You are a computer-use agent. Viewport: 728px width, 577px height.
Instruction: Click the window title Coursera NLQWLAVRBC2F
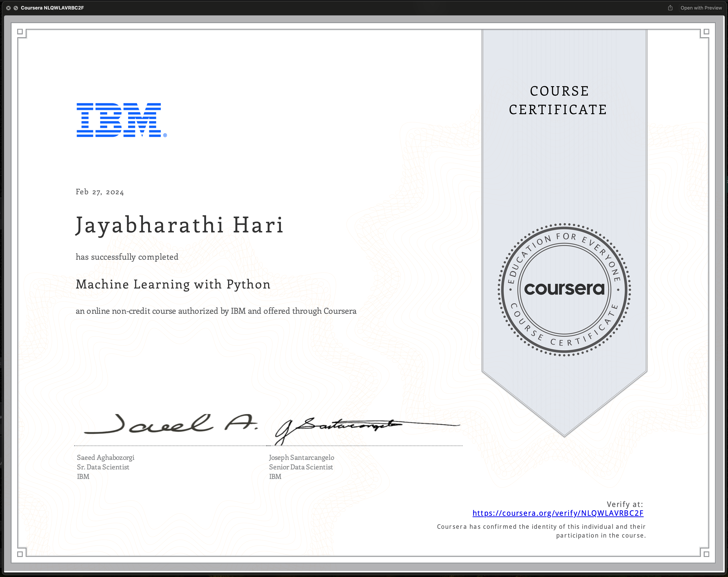pos(52,8)
